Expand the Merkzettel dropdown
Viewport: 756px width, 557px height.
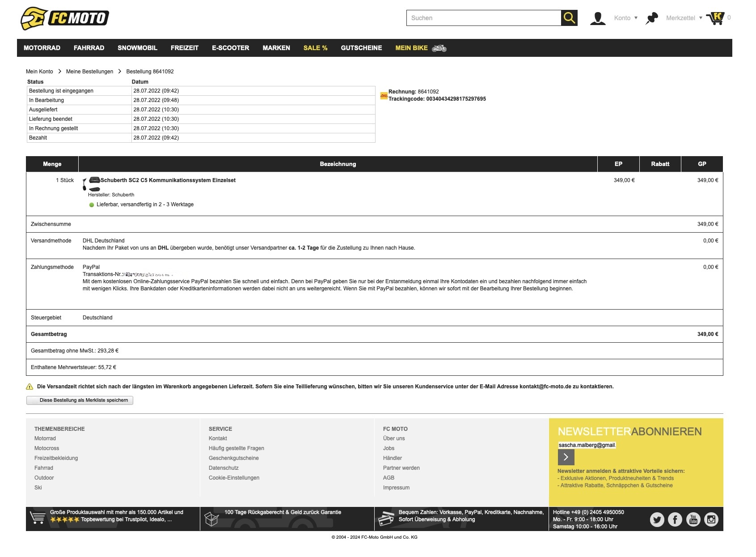(684, 18)
